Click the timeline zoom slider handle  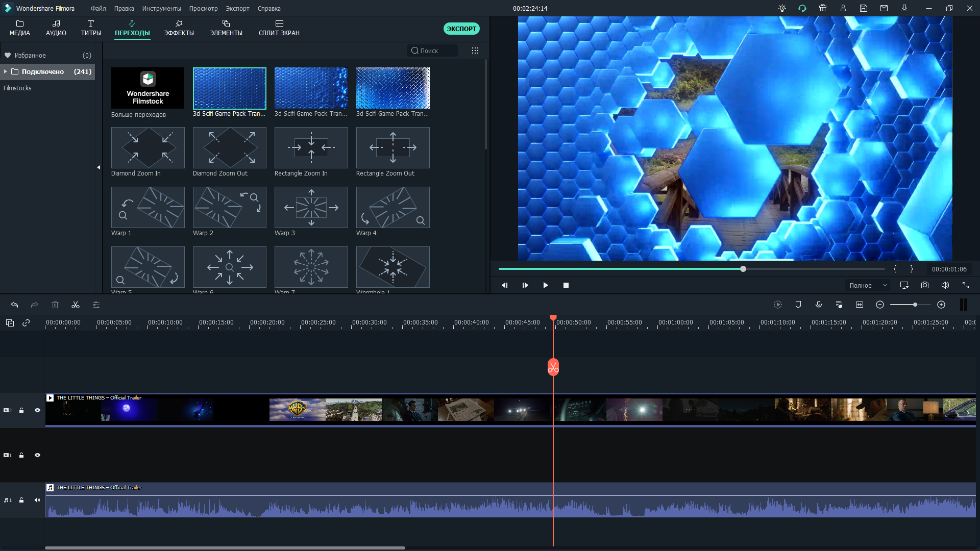915,305
